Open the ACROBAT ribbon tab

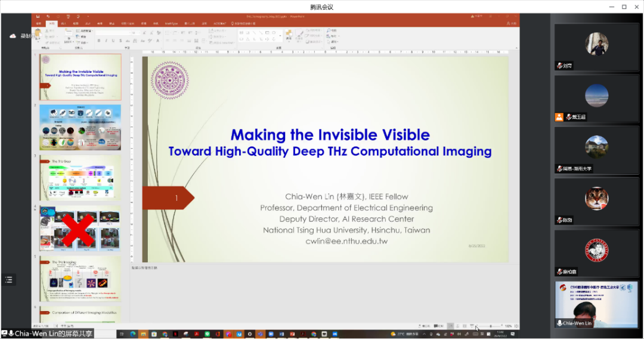click(220, 23)
